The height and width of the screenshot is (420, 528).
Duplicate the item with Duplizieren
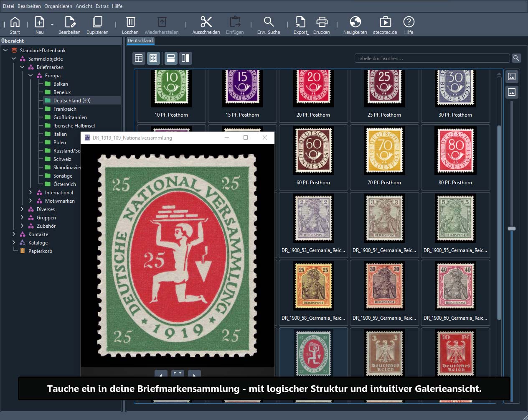pos(97,25)
